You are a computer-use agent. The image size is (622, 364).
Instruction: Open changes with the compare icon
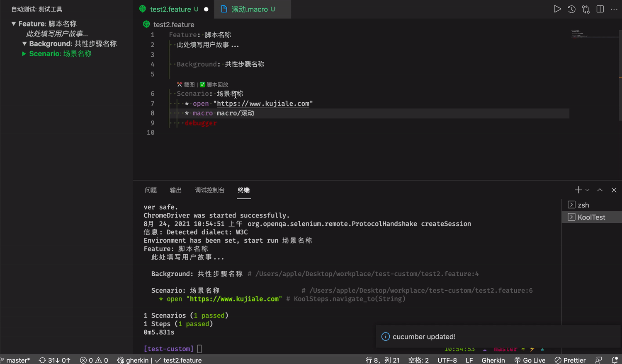(x=586, y=9)
